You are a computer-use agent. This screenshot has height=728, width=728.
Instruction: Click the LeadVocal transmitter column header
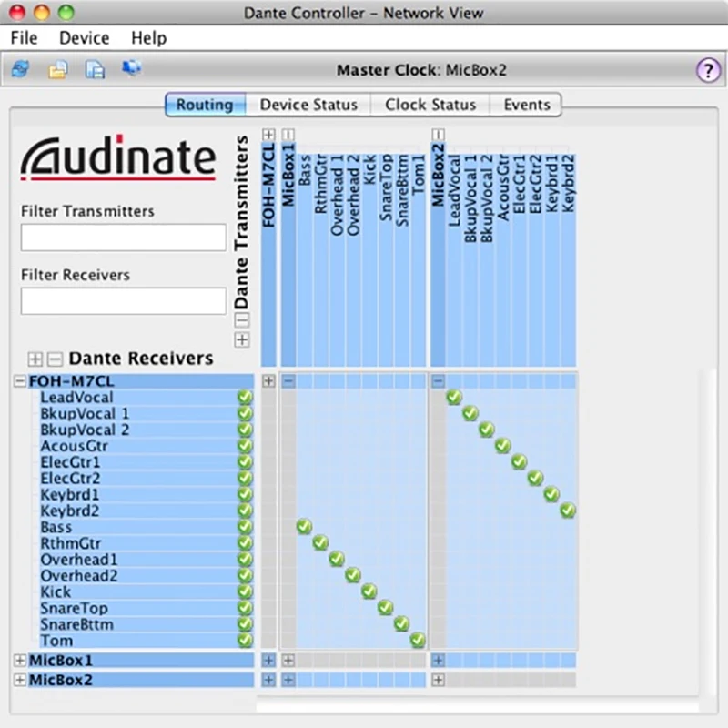454,260
